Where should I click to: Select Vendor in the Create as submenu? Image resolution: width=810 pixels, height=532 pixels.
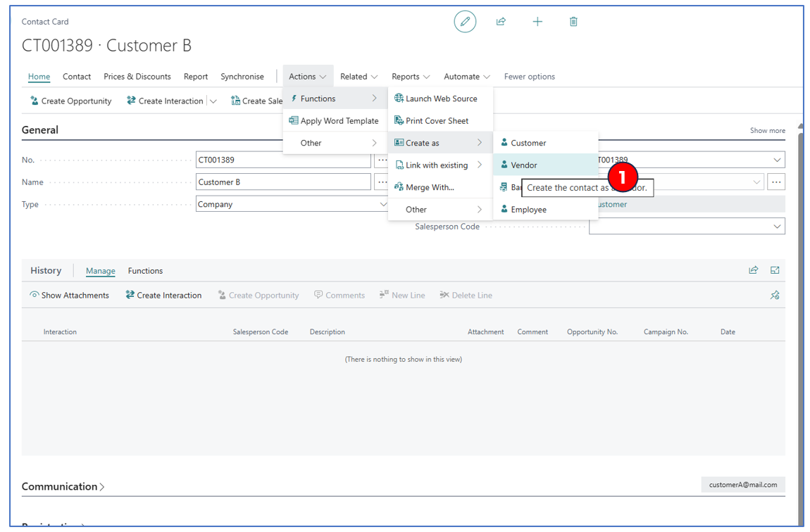tap(524, 165)
